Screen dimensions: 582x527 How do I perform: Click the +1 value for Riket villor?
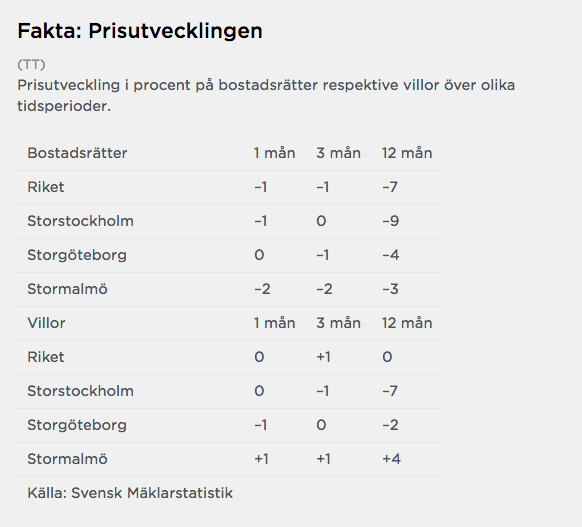point(323,357)
